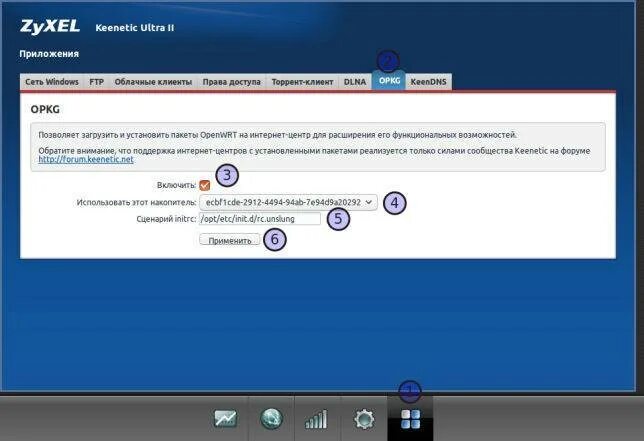This screenshot has width=644, height=441.
Task: Click the Сценарий initrc label
Action: [166, 219]
